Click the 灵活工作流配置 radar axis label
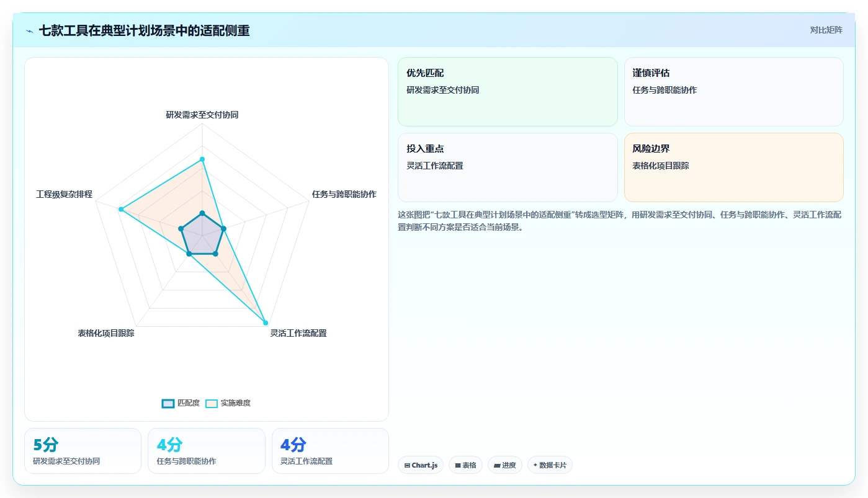 pos(298,333)
